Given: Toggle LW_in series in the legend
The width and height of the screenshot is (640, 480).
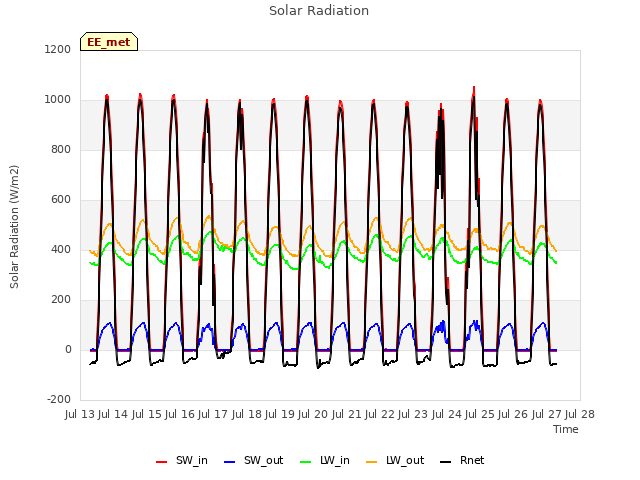Looking at the screenshot, I should click(324, 460).
